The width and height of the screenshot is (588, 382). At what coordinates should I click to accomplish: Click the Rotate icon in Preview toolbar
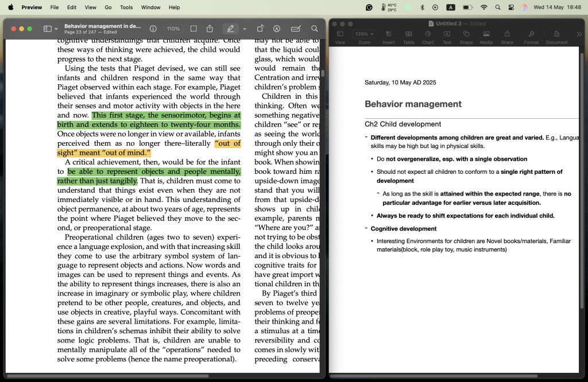click(x=260, y=29)
